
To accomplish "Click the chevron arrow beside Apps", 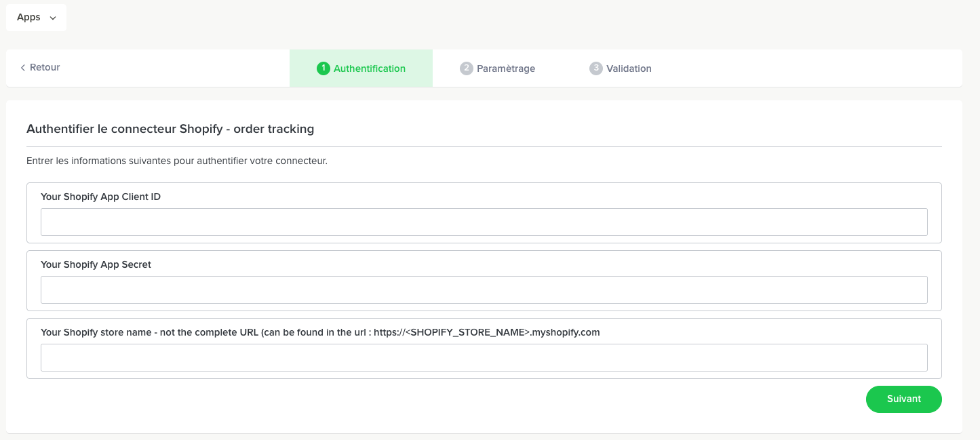I will (x=53, y=18).
